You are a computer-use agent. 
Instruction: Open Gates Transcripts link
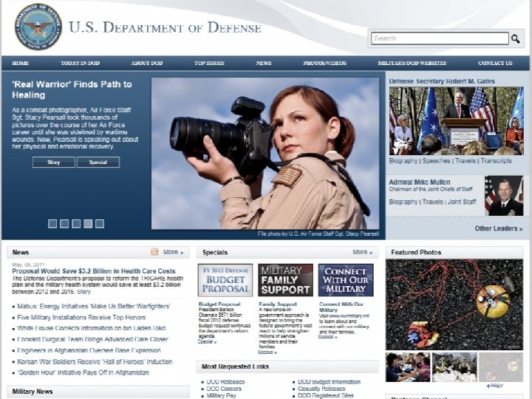point(496,161)
